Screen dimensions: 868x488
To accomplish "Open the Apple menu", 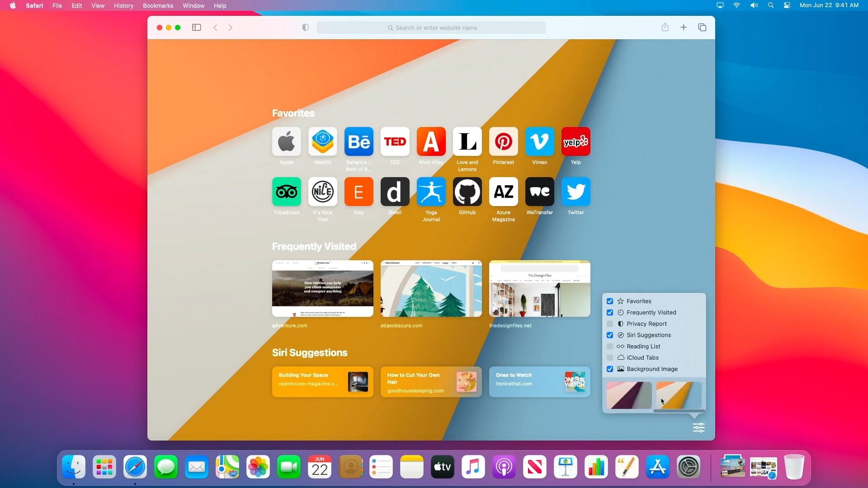I will coord(13,5).
